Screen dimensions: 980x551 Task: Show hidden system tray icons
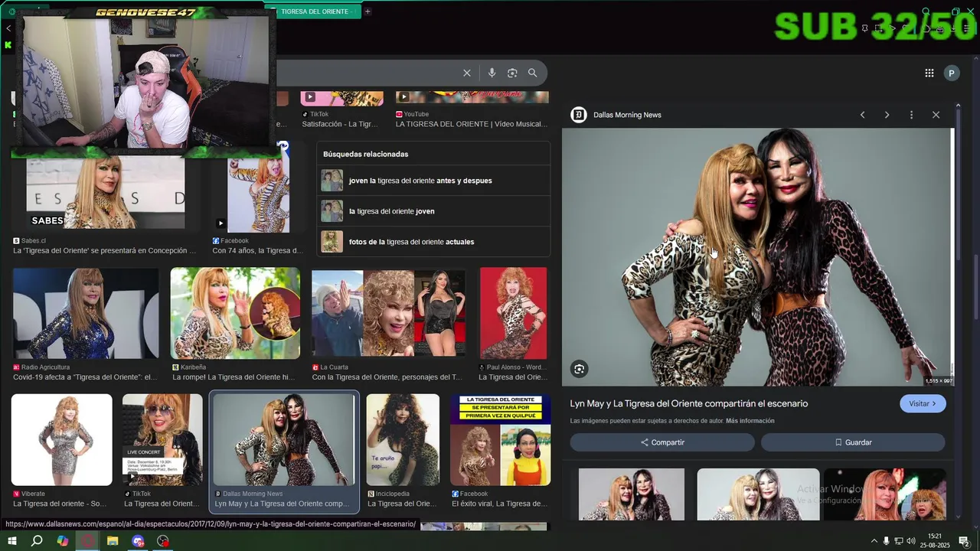(x=874, y=541)
